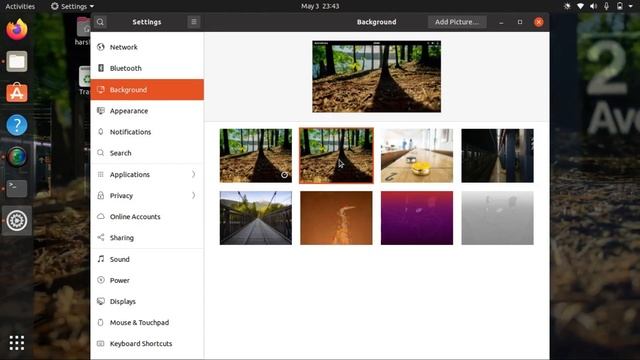Select the highlighted forest wallpaper thumbnail

point(336,156)
